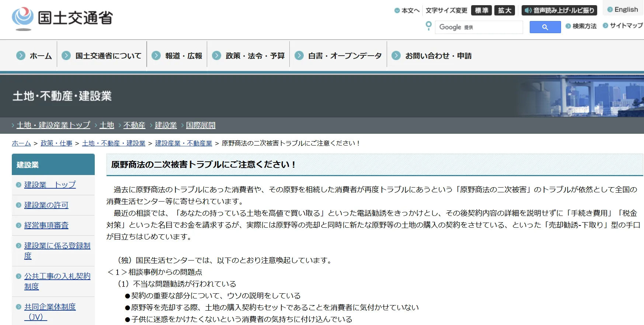Click bullet icon beside 経営事項審査
Screen dimensions: 644x325
[18, 226]
